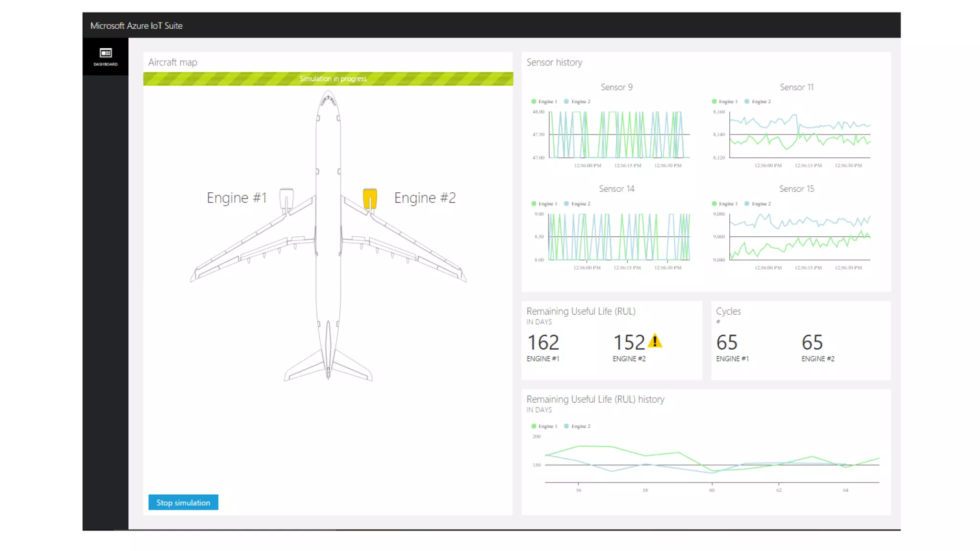Click Microsoft Azure IoT Suite title

pyautogui.click(x=136, y=26)
